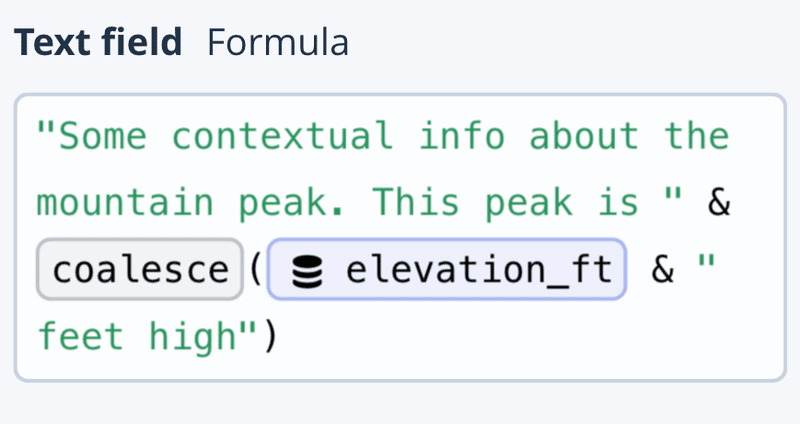
Task: Click the database icon in elevation_ft chip
Action: pyautogui.click(x=307, y=271)
